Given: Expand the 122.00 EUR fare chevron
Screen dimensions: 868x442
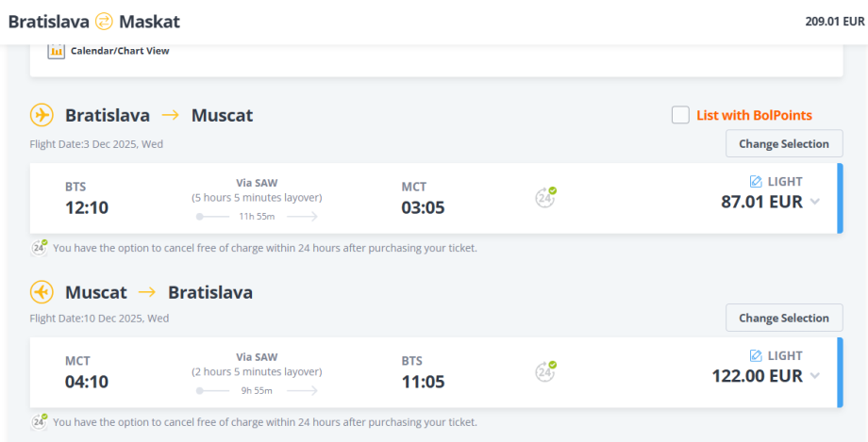Looking at the screenshot, I should click(x=815, y=376).
